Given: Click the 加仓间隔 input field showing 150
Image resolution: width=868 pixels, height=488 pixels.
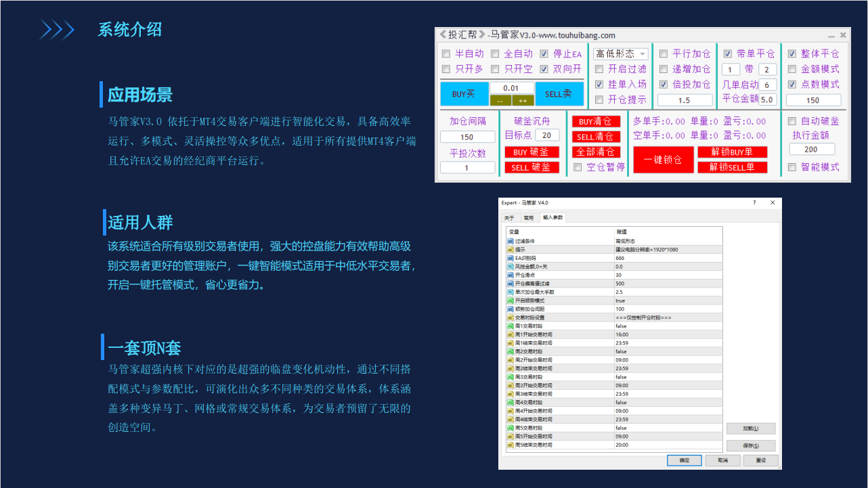Looking at the screenshot, I should pos(467,137).
